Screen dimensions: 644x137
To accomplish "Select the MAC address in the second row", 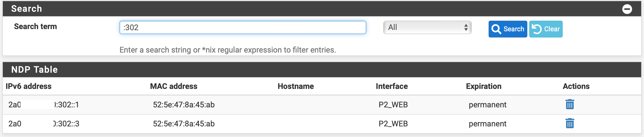I will tap(184, 124).
